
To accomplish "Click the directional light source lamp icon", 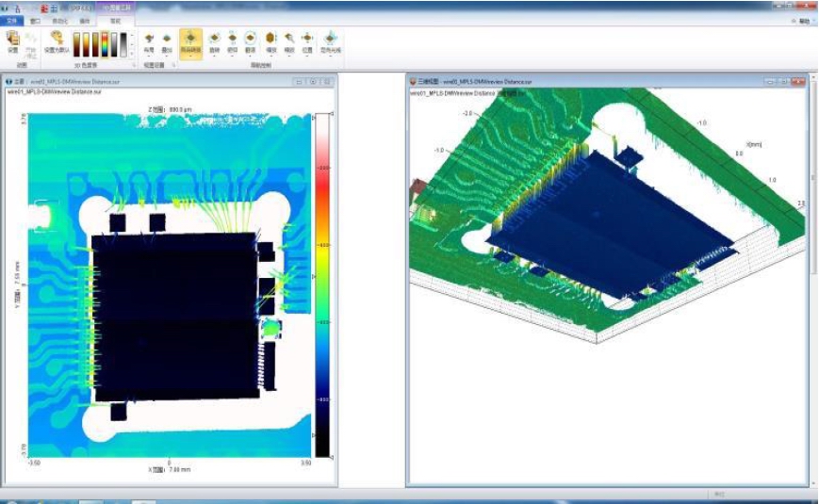I will [331, 40].
